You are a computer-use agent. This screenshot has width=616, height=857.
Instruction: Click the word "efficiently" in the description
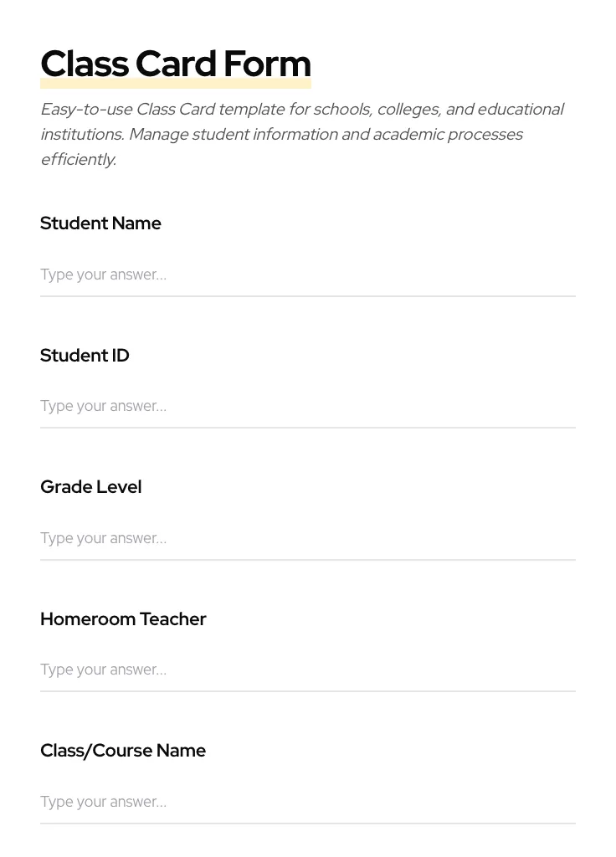pyautogui.click(x=77, y=160)
